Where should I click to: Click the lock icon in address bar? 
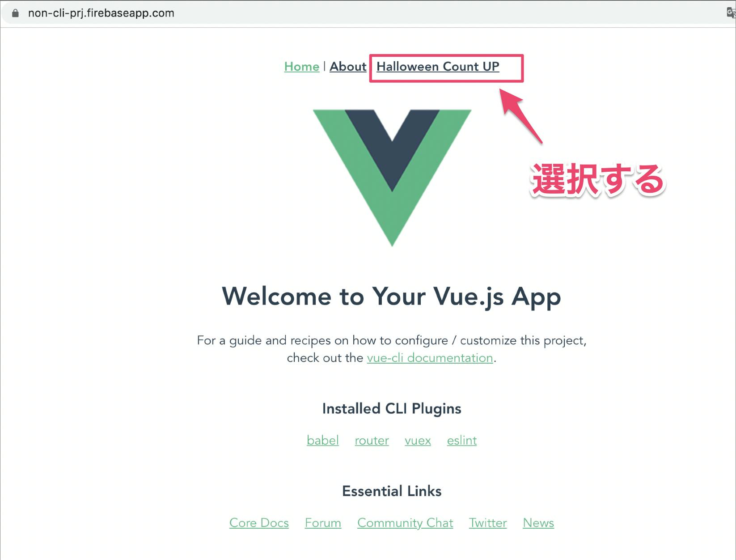click(x=15, y=13)
